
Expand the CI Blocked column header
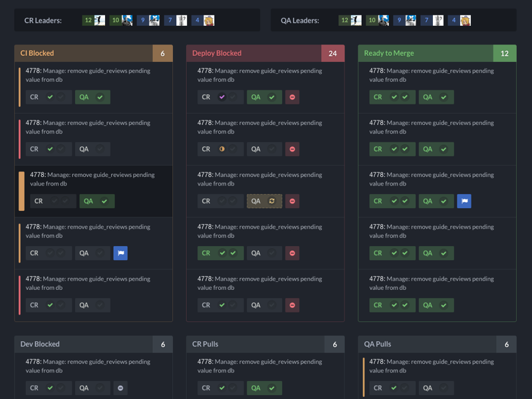click(x=93, y=52)
